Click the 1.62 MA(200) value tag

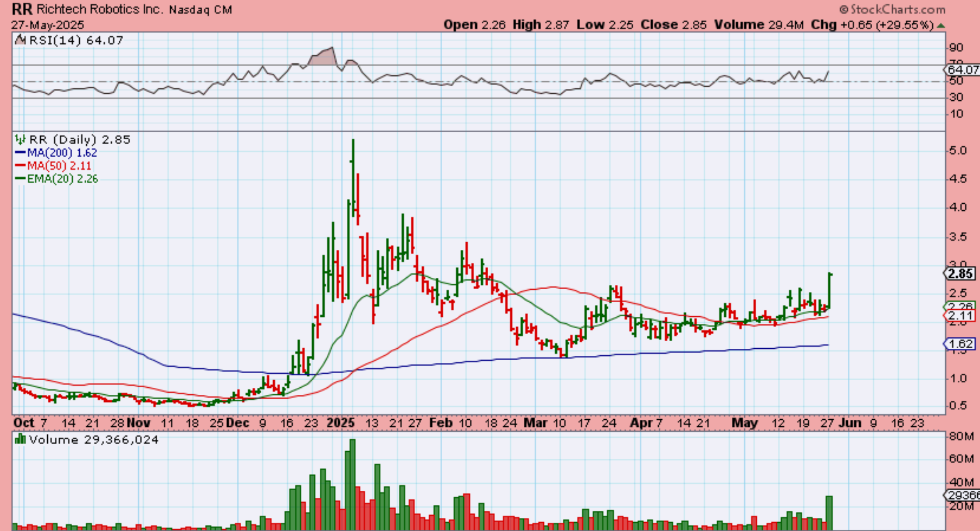pyautogui.click(x=960, y=344)
